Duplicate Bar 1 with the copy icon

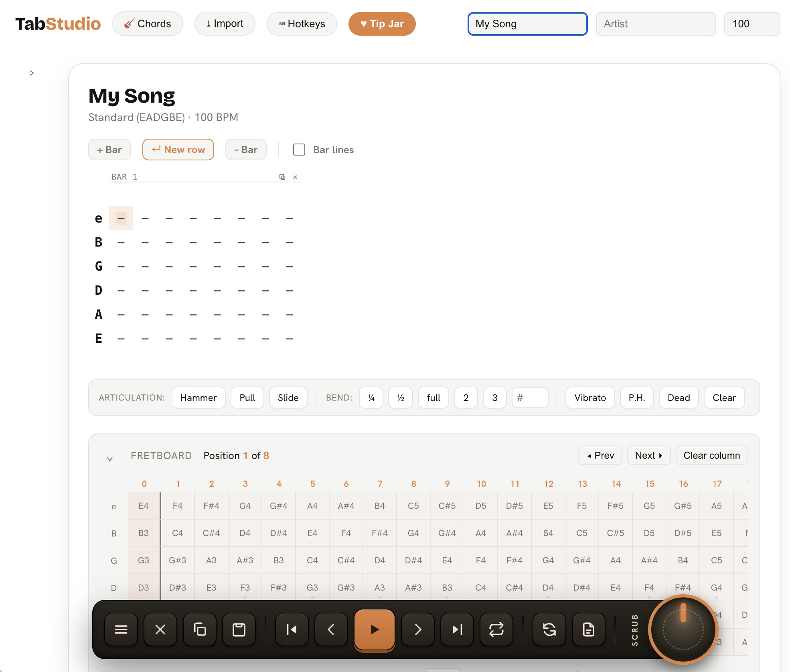[282, 177]
